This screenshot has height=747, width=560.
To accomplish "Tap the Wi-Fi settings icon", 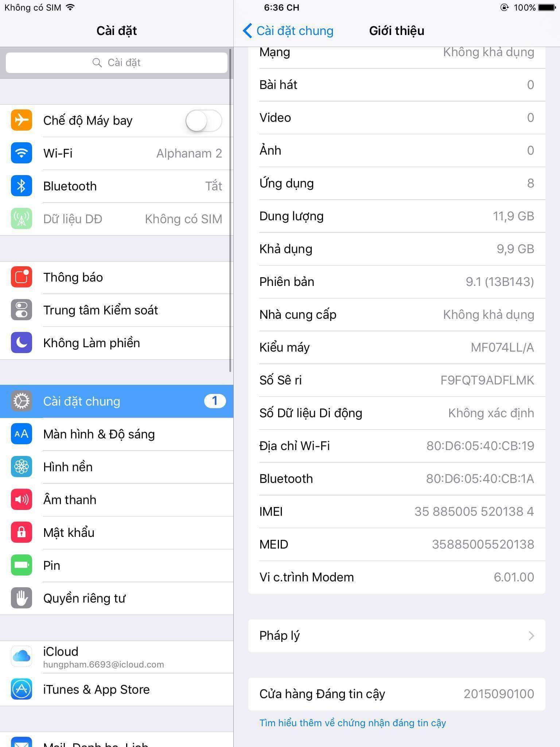I will 22,153.
